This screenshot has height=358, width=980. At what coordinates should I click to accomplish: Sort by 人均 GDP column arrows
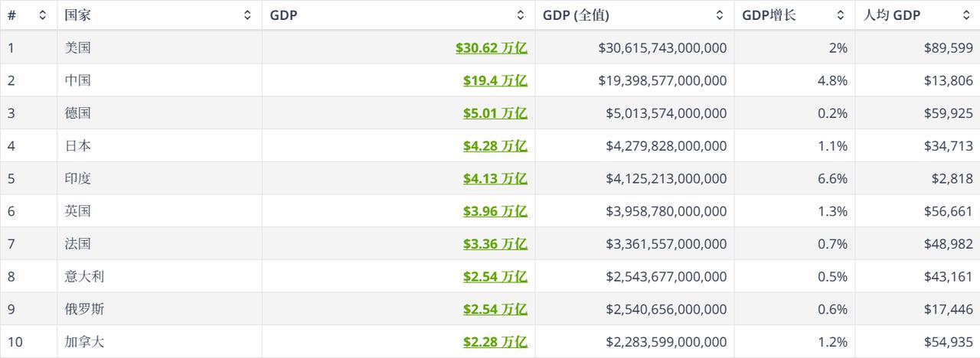[966, 15]
